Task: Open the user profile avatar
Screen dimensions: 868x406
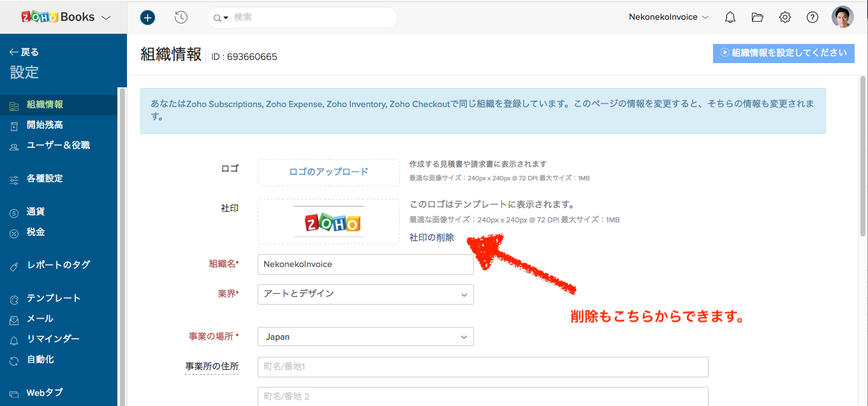Action: [x=842, y=17]
